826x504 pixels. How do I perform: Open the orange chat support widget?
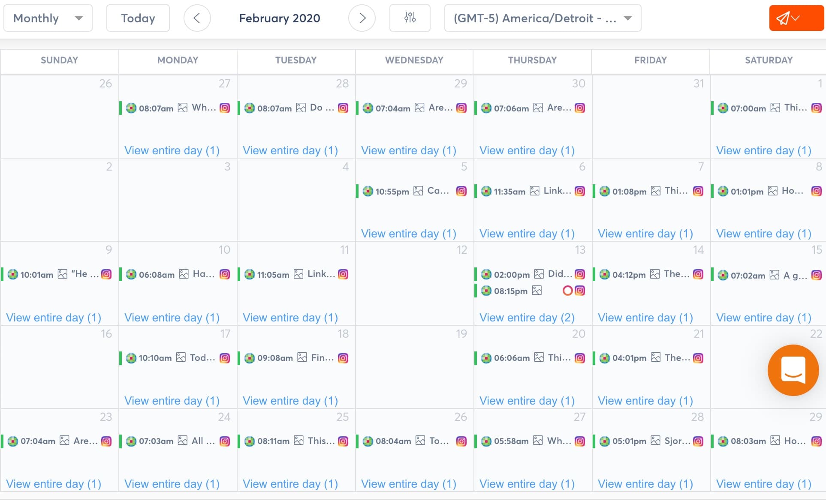pyautogui.click(x=793, y=370)
